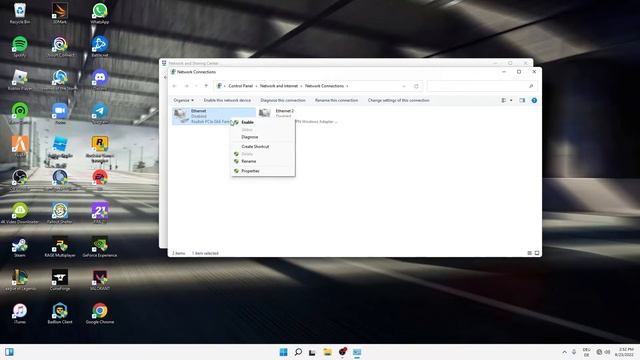This screenshot has width=640, height=360.
Task: Open Roblox Player desktop shortcut
Action: 20,80
